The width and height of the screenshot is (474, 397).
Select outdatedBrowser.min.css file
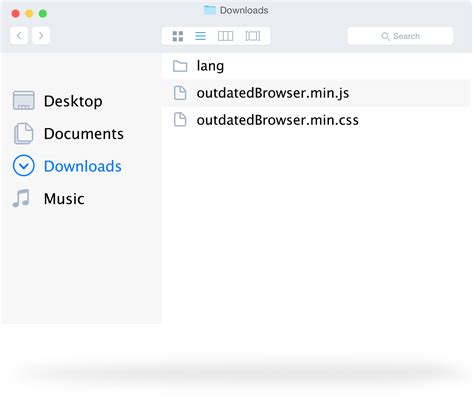coord(316,120)
